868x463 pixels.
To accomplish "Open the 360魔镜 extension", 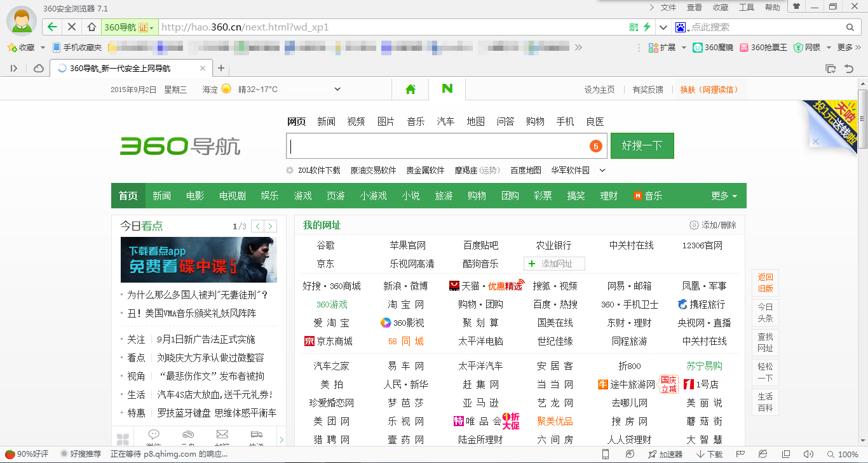I will point(712,47).
